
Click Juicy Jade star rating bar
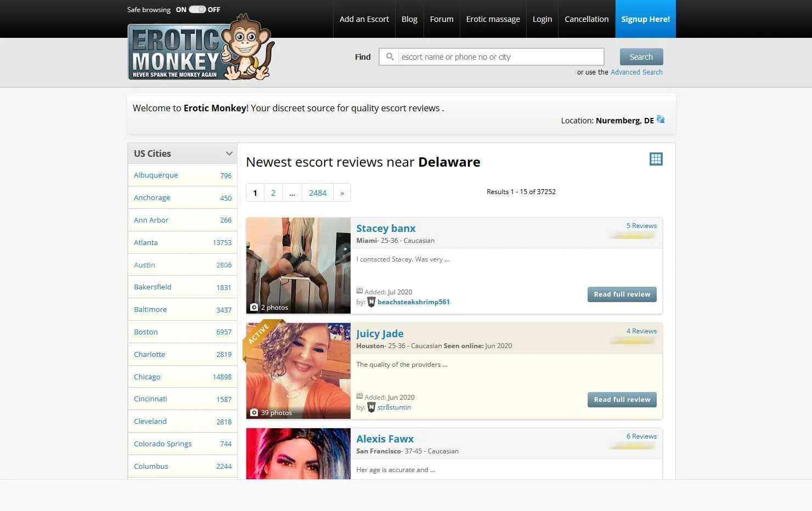pos(632,341)
